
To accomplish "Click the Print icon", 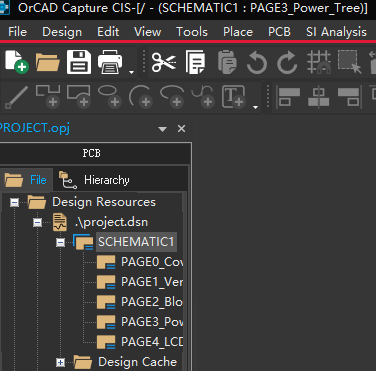I will point(110,62).
